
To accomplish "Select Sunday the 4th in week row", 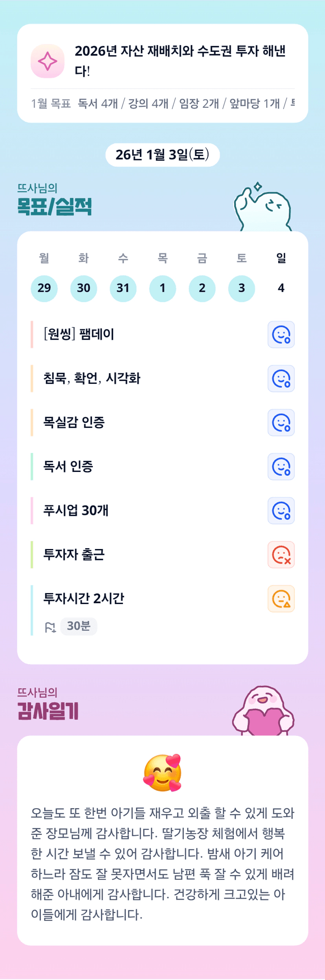I will (x=281, y=288).
